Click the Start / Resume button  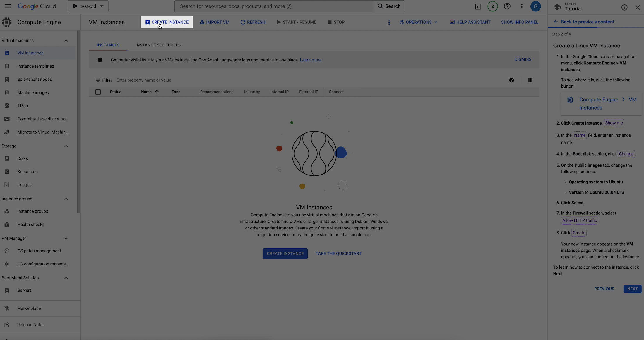[296, 22]
